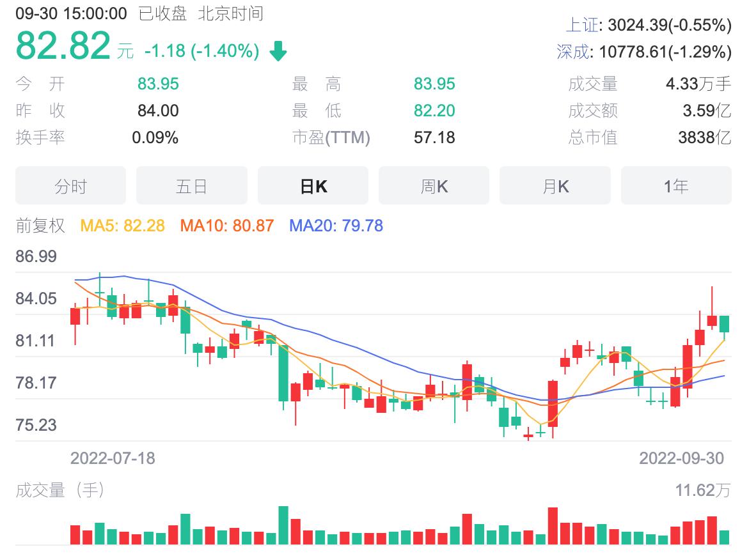Open the 深成 index link

point(573,52)
